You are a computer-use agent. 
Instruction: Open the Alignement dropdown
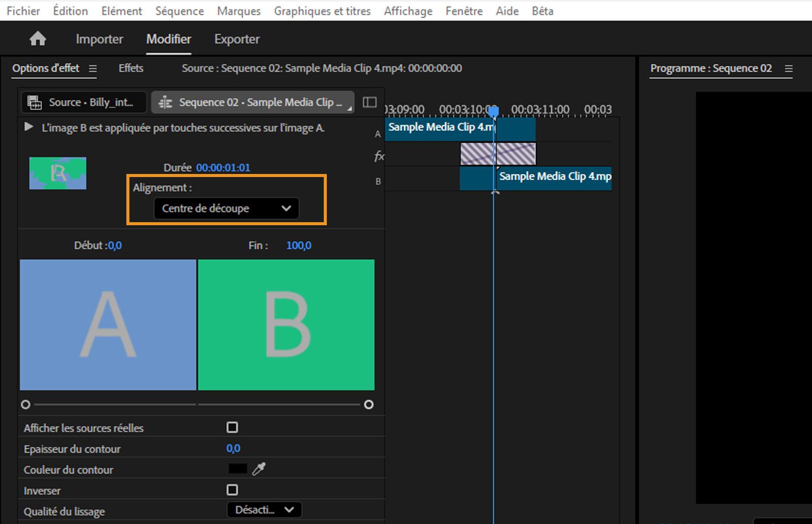tap(226, 208)
